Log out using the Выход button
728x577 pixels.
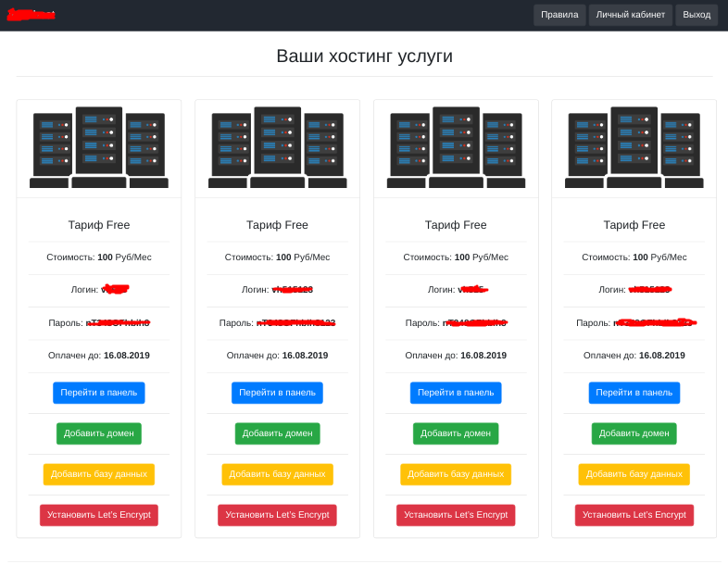[x=697, y=15]
